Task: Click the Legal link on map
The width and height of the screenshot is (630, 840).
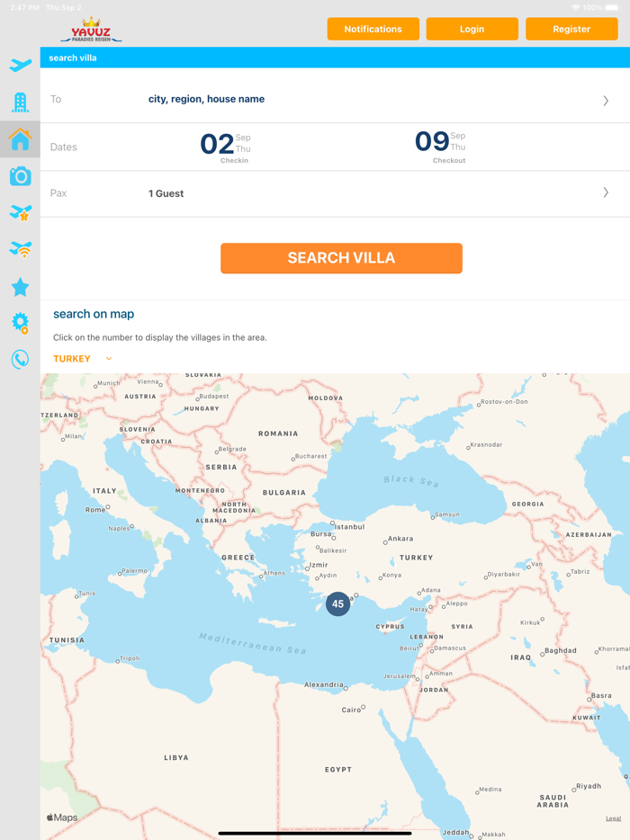Action: [614, 818]
